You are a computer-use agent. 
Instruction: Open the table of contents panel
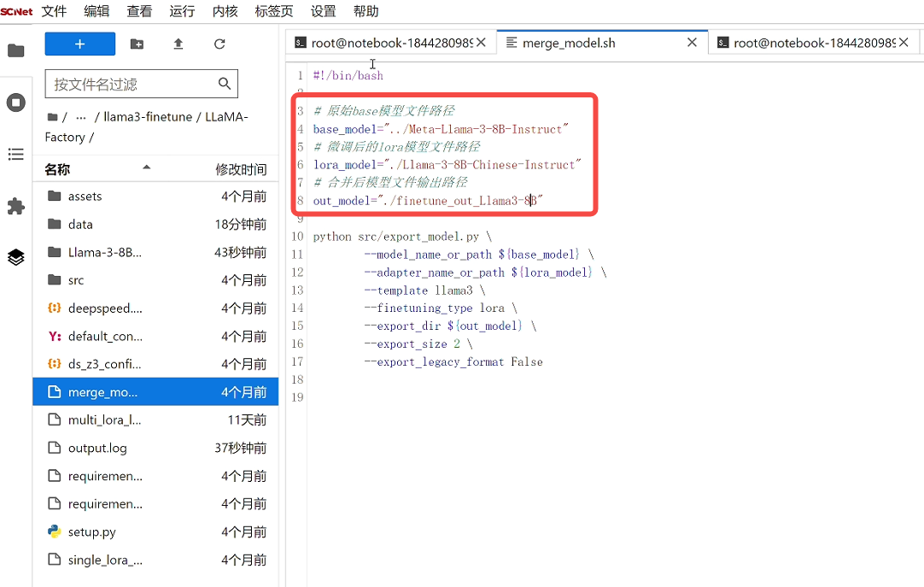click(15, 155)
